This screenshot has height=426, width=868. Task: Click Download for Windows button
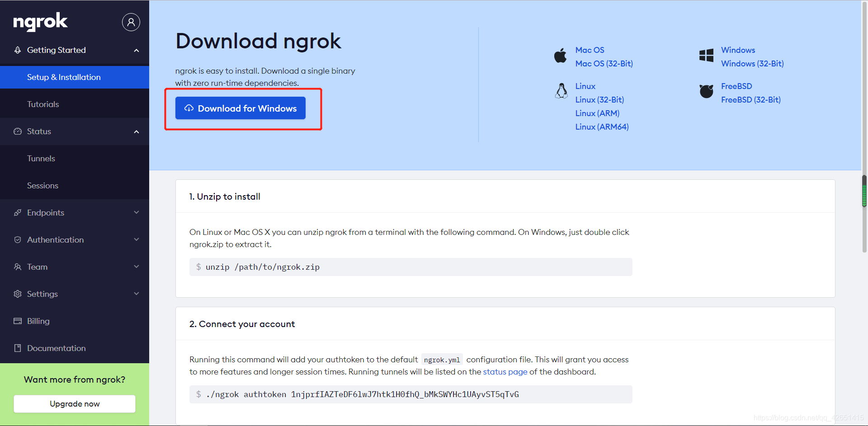pos(241,108)
